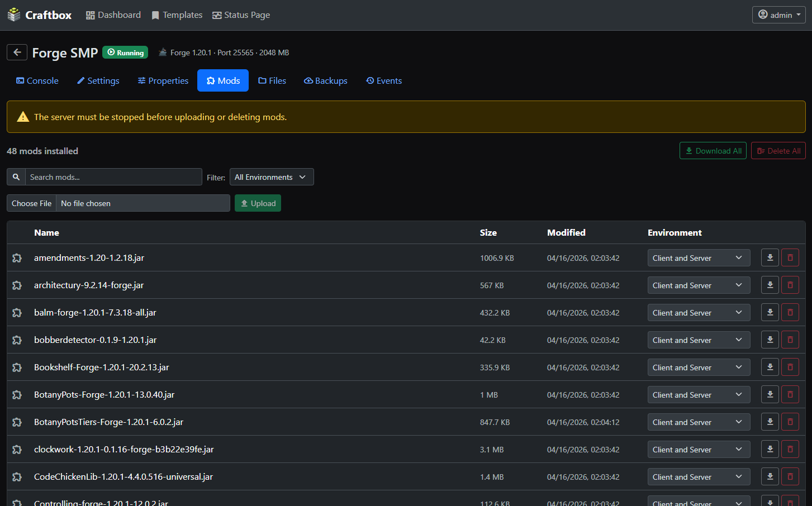Click the warning triangle icon
Viewport: 812px width, 506px height.
23,117
